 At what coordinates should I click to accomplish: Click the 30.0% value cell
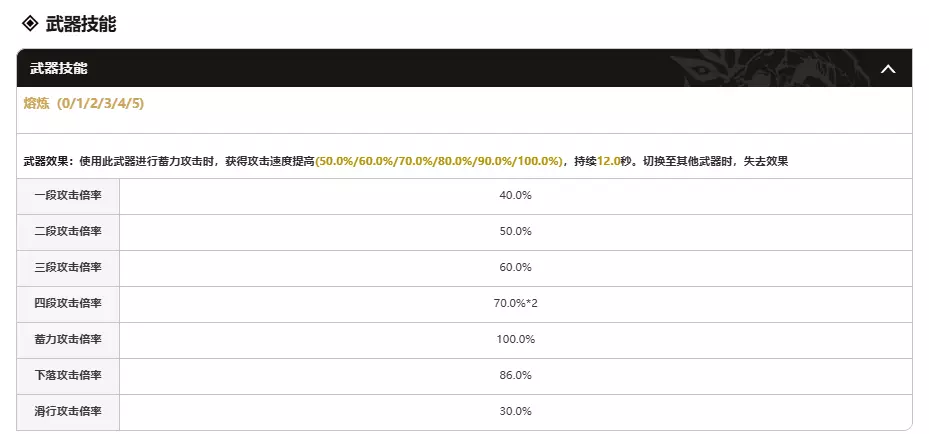tap(515, 411)
